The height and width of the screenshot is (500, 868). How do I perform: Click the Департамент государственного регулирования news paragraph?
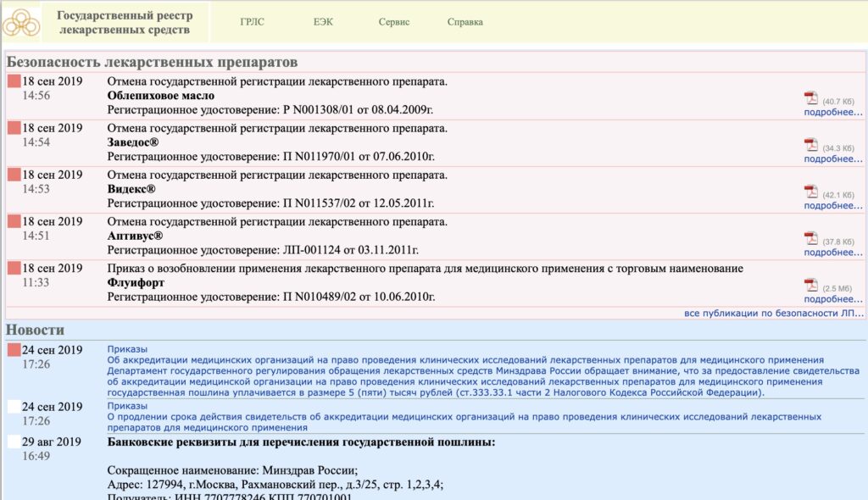click(482, 381)
